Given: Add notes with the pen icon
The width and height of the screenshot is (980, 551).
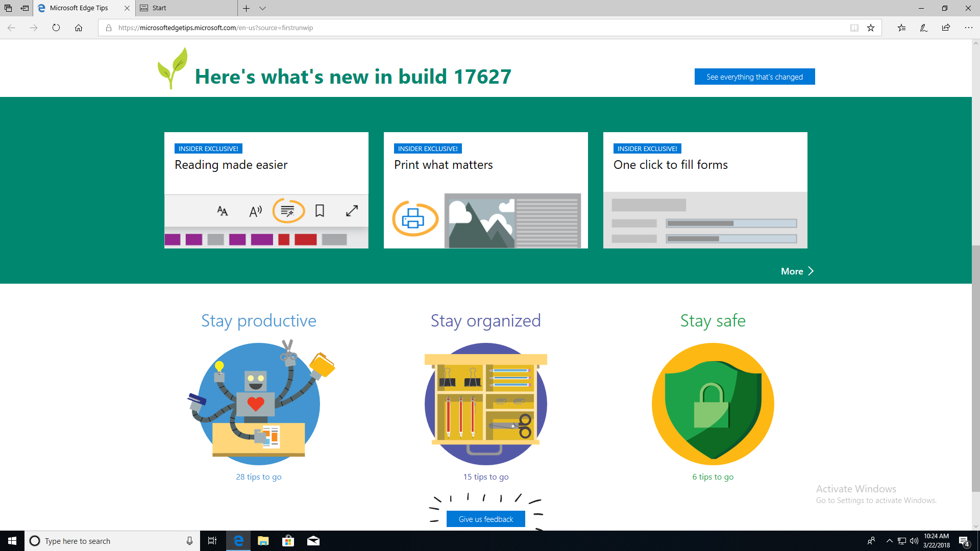Looking at the screenshot, I should pyautogui.click(x=924, y=28).
